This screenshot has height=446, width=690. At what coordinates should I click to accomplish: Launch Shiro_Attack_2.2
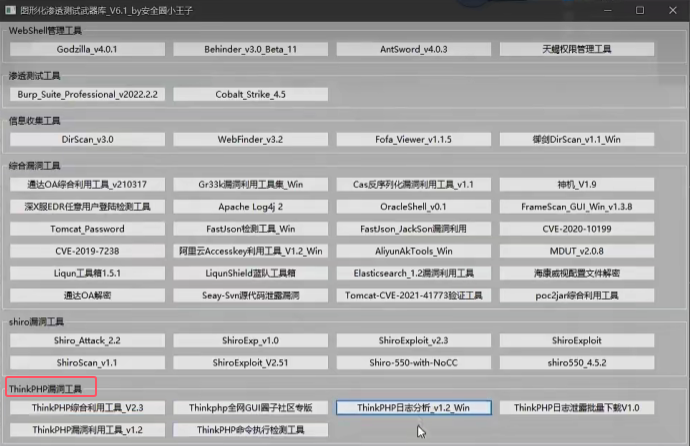87,340
